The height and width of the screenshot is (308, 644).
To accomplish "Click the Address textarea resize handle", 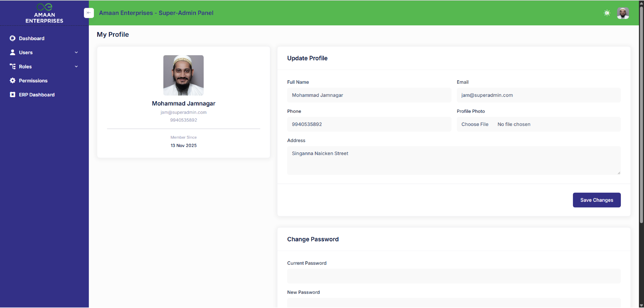I will 619,173.
